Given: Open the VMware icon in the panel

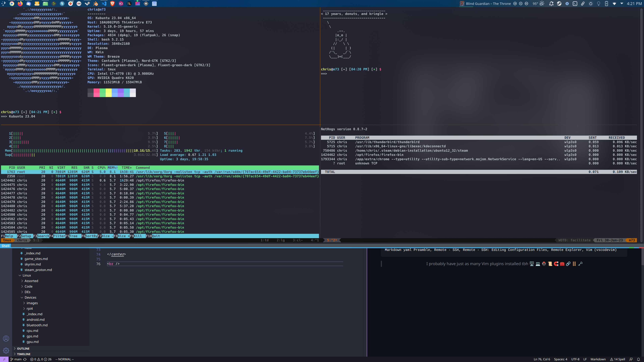Looking at the screenshot, I should [x=79, y=4].
